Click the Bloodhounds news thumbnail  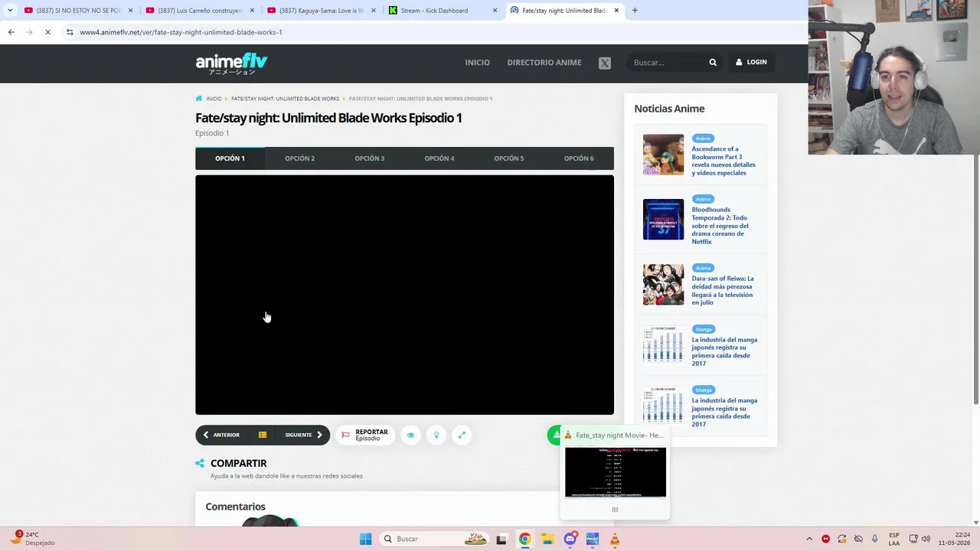click(663, 220)
